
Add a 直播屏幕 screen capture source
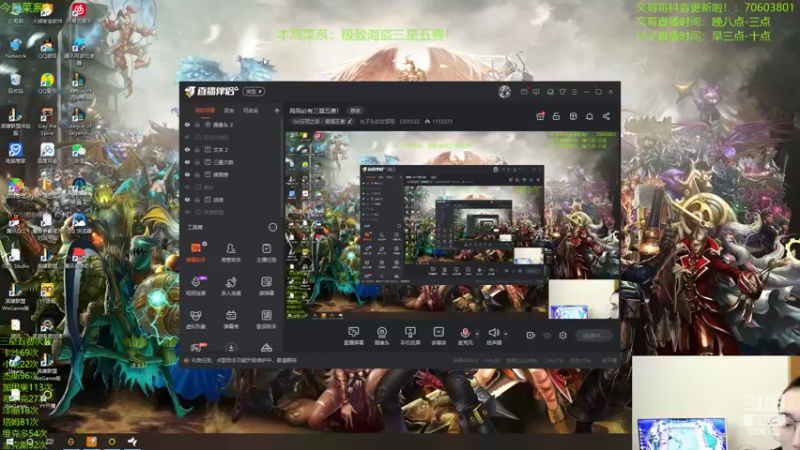pyautogui.click(x=354, y=336)
